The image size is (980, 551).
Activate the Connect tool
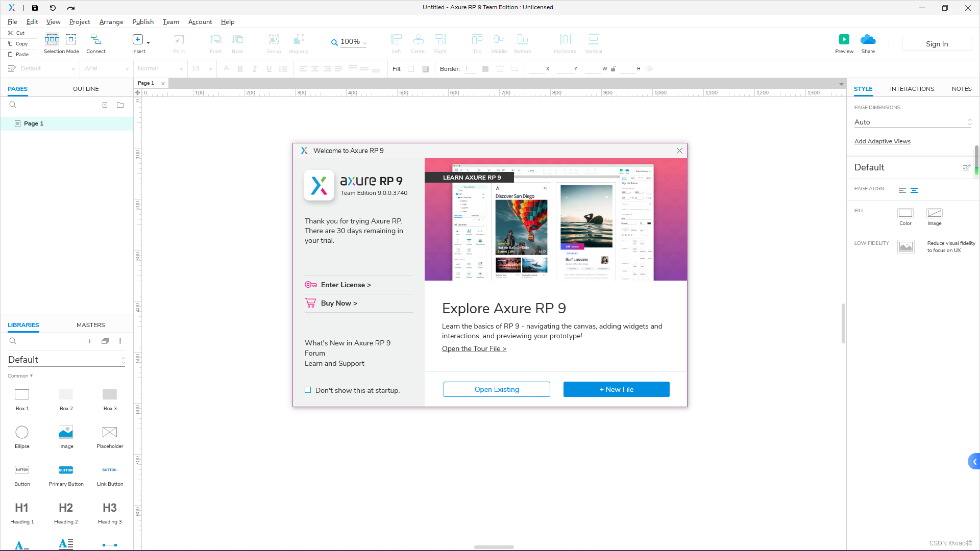click(x=96, y=44)
